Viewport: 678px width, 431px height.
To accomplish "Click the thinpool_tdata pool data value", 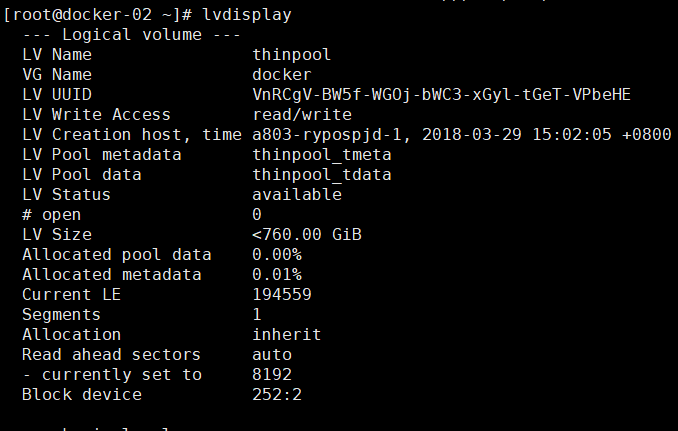I will (x=322, y=175).
